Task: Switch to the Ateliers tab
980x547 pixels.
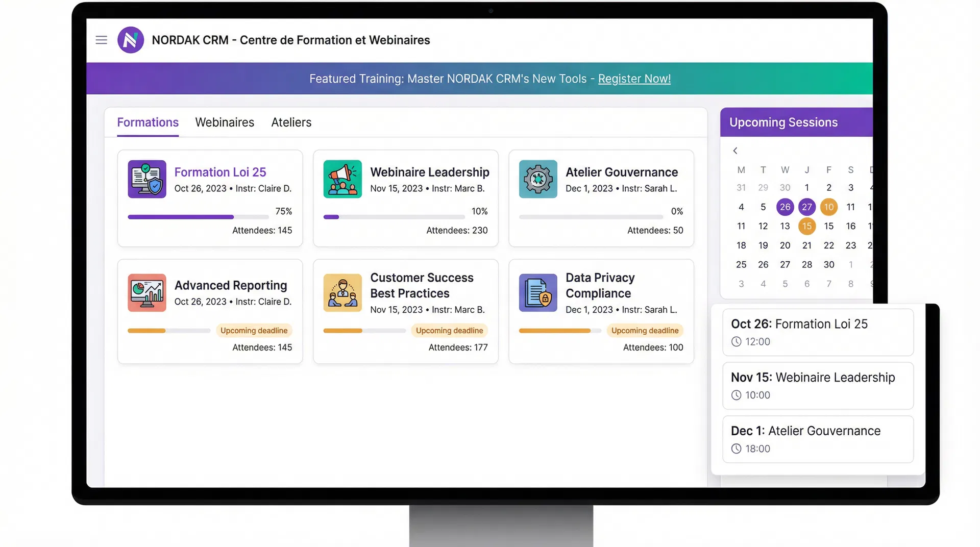Action: point(291,122)
